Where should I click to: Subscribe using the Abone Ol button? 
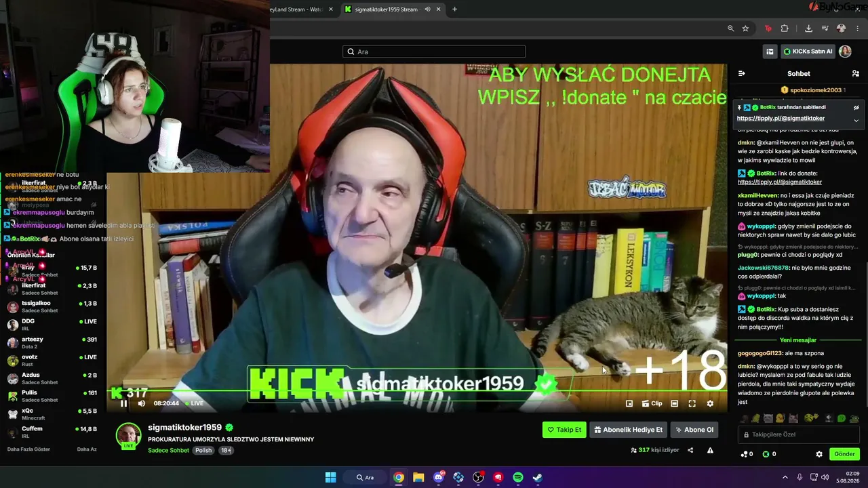pos(694,430)
